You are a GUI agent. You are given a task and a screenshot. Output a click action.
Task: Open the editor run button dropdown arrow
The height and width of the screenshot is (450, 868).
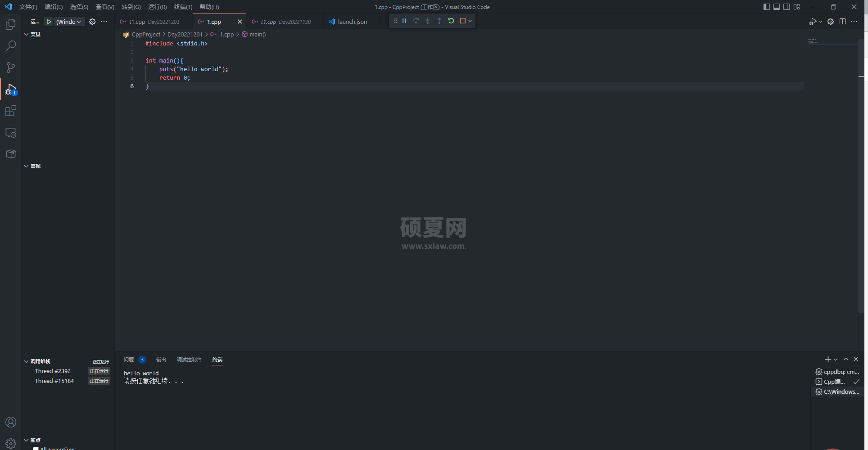[x=820, y=22]
